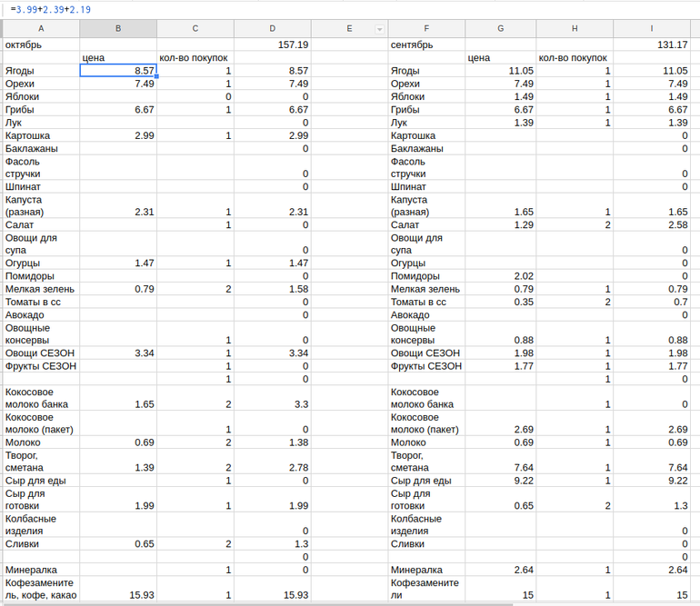This screenshot has height=606, width=700.
Task: Select the 9.22 price cell in column G
Action: click(500, 481)
